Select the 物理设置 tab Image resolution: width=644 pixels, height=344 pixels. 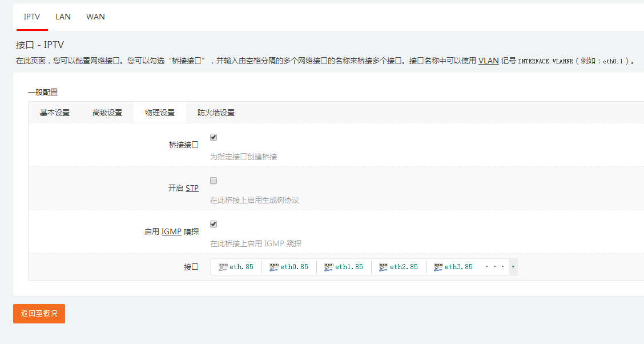click(x=160, y=112)
